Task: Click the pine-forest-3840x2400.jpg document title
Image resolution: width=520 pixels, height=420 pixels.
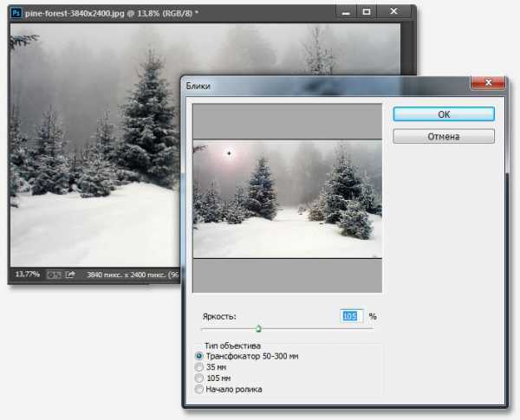Action: 75,13
